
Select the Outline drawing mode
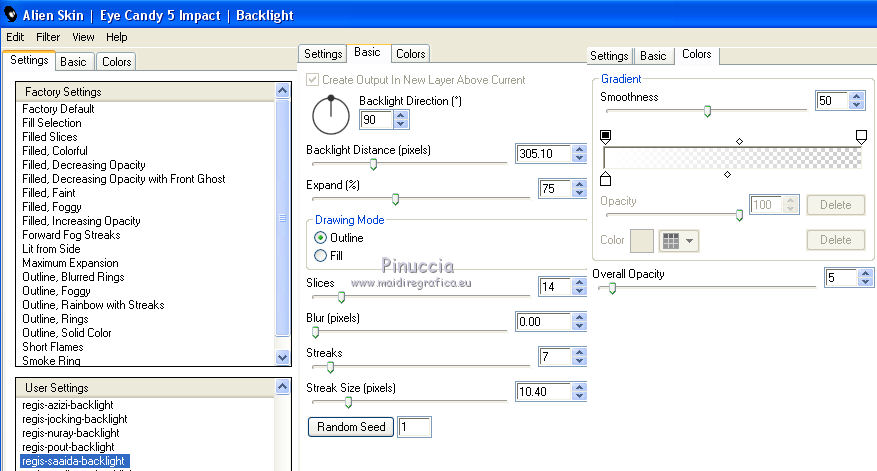coord(320,238)
